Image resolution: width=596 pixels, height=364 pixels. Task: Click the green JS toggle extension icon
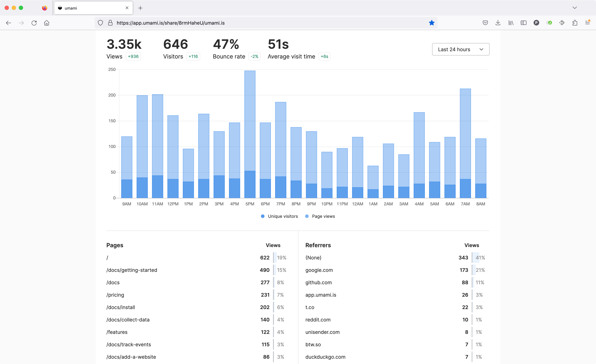[549, 23]
